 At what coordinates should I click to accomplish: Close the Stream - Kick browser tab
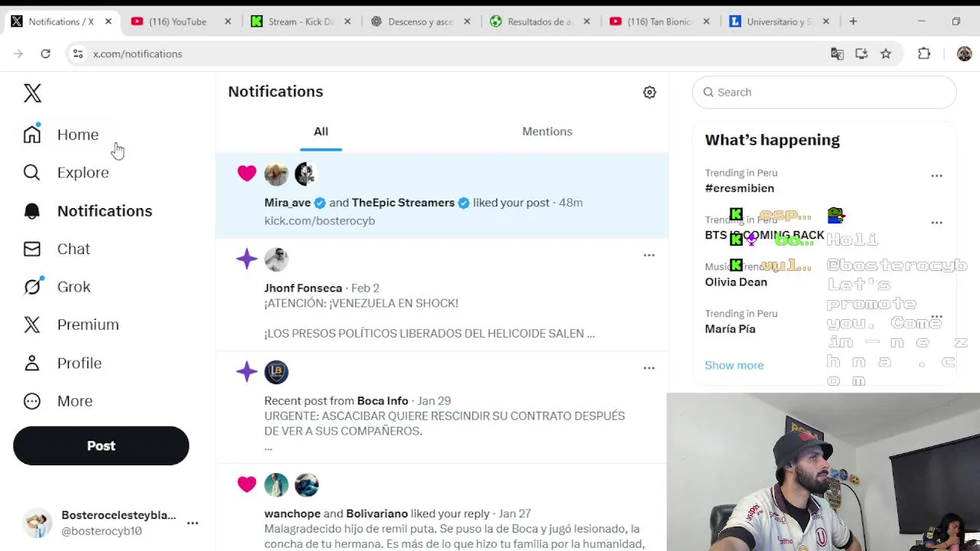[347, 21]
